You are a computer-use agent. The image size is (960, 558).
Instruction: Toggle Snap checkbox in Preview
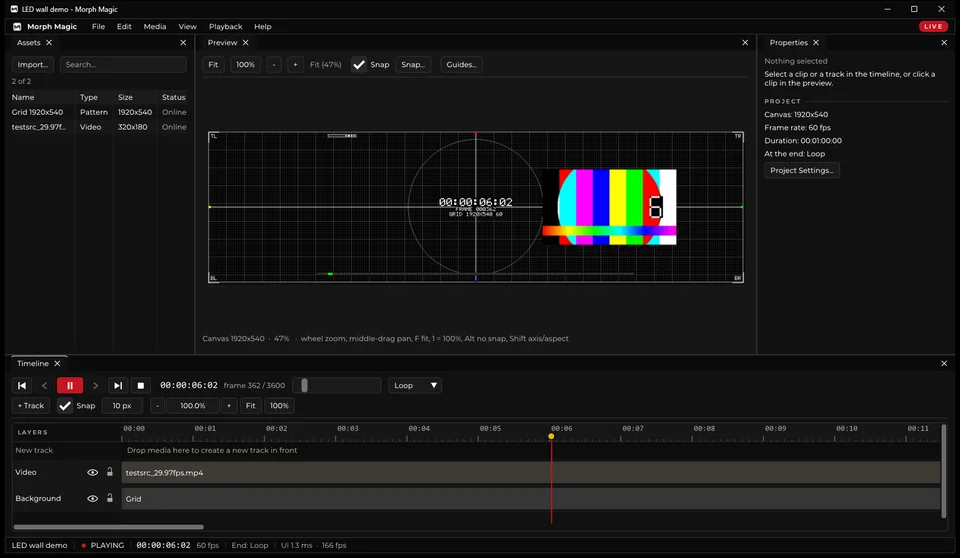tap(359, 64)
